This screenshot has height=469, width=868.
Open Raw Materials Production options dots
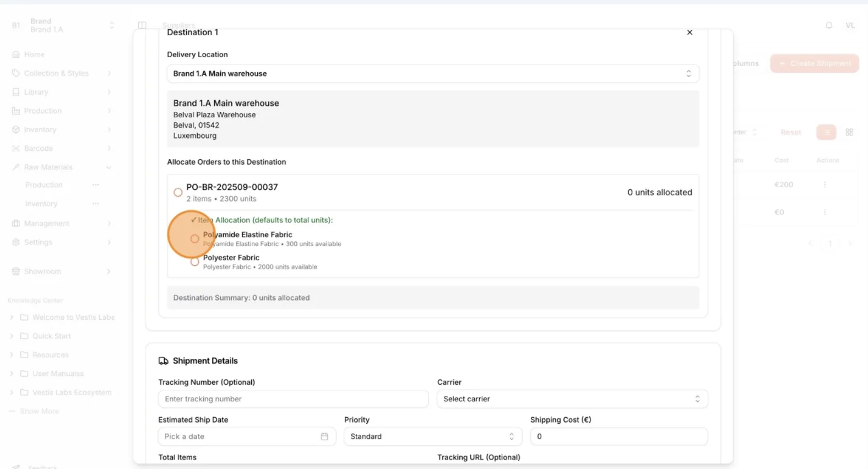point(96,185)
